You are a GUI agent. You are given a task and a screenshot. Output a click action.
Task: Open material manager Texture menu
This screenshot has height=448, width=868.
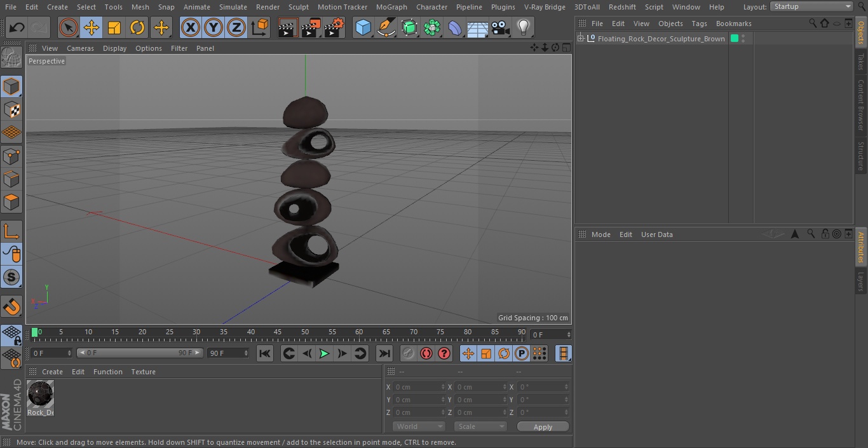143,372
